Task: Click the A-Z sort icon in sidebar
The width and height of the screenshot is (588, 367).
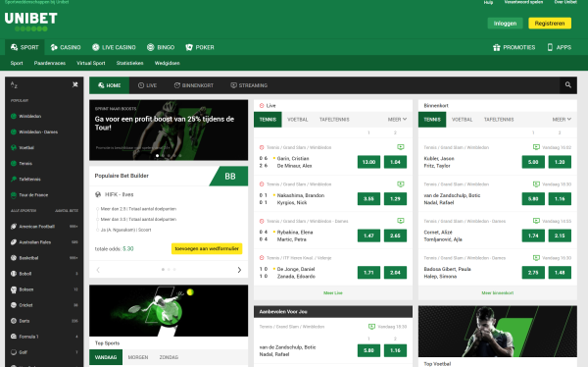Action: coord(14,85)
